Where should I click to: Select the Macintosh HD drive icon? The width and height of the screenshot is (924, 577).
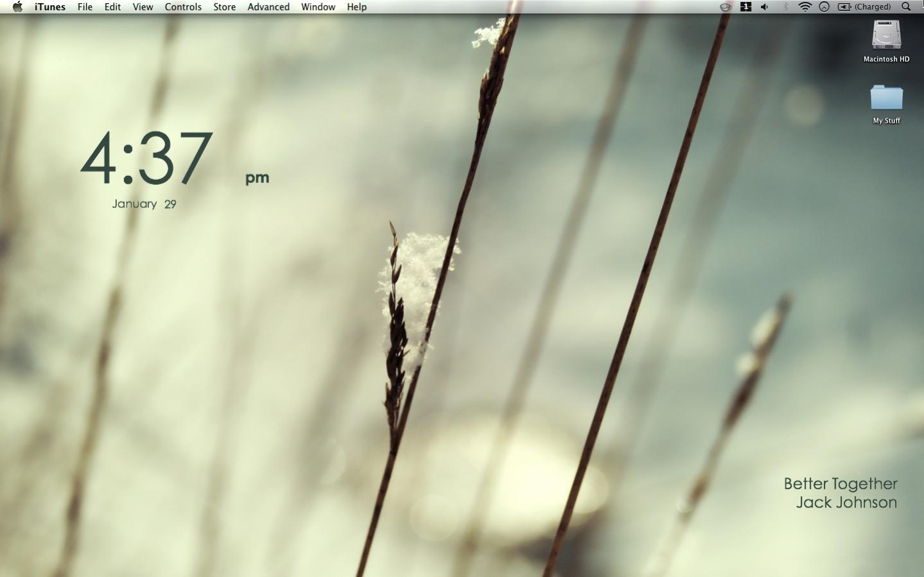click(x=886, y=35)
